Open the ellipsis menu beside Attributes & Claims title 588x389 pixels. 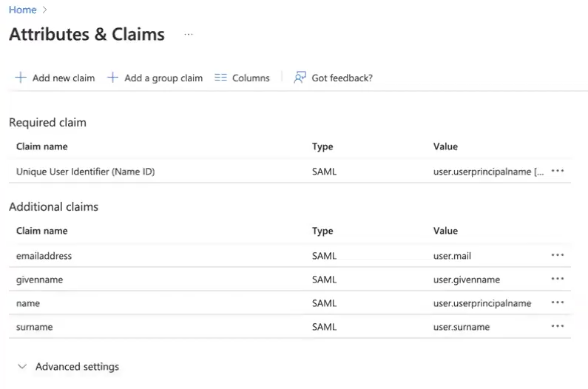[x=189, y=35]
